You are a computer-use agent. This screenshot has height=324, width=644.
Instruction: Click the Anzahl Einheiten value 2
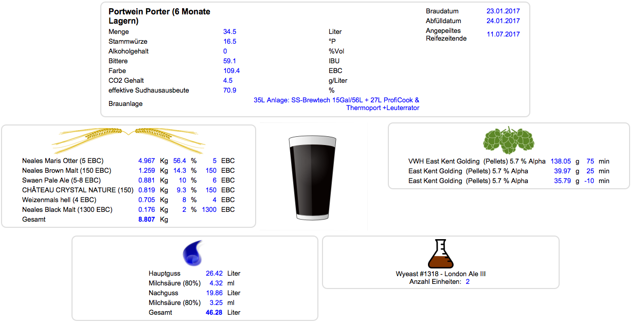(468, 282)
